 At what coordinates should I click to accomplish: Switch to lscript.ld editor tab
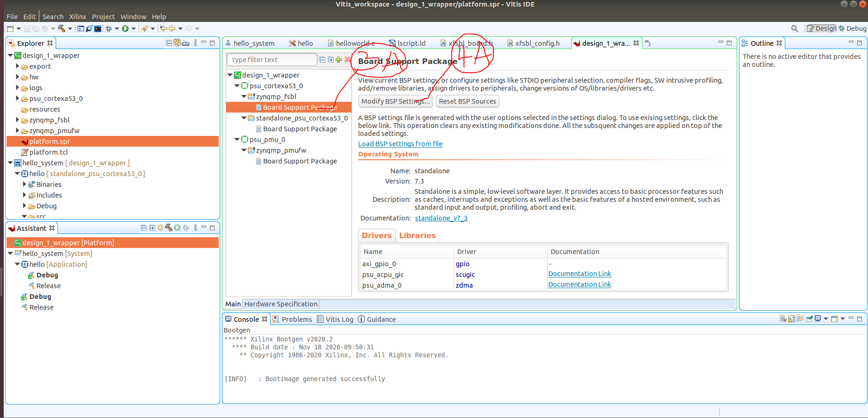[x=408, y=43]
